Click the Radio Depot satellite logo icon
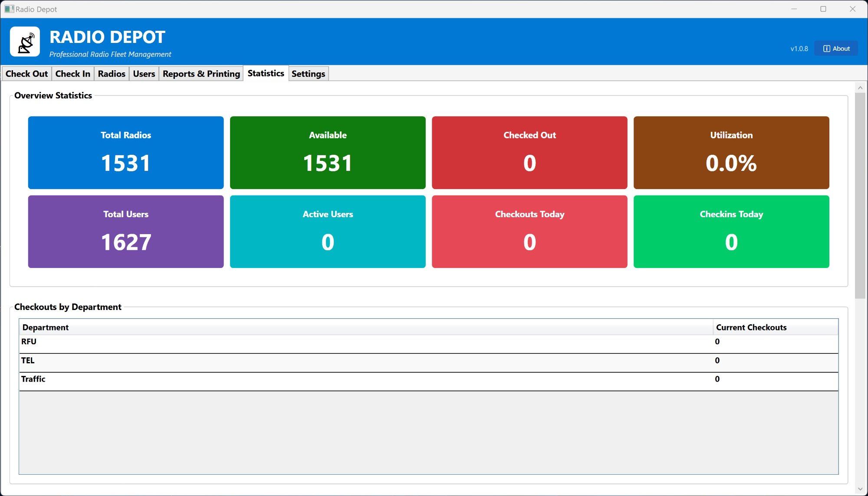868x496 pixels. point(25,42)
